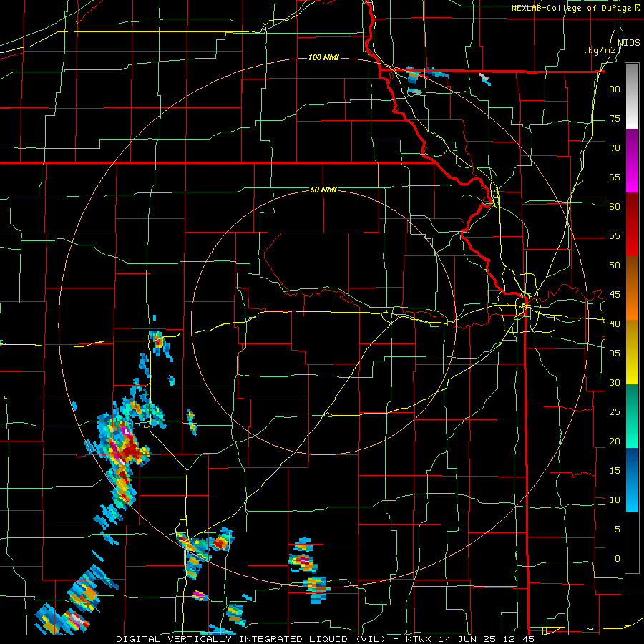Click the 75 value on the color scale
The width and height of the screenshot is (644, 644).
click(615, 118)
